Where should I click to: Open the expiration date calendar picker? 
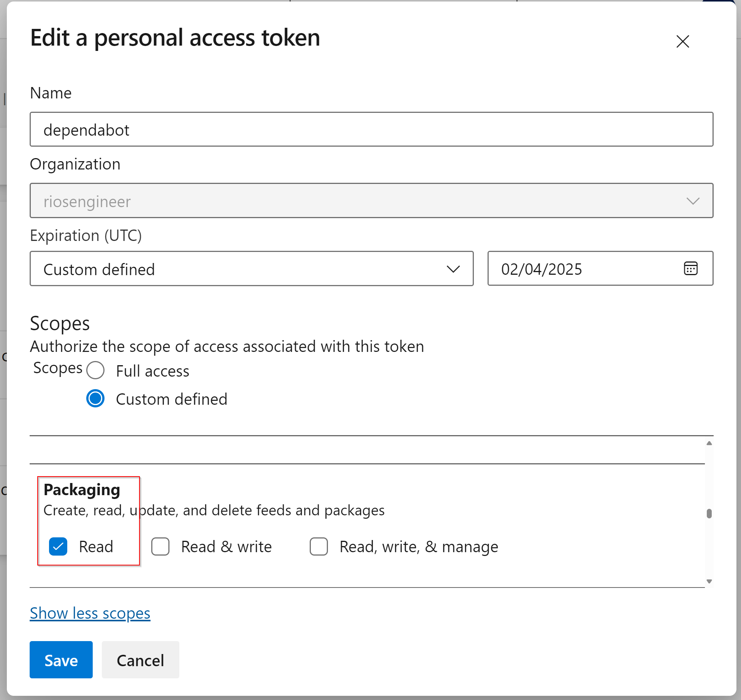(690, 269)
